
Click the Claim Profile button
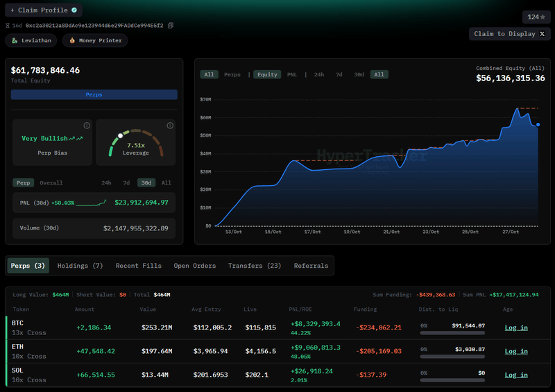point(44,10)
